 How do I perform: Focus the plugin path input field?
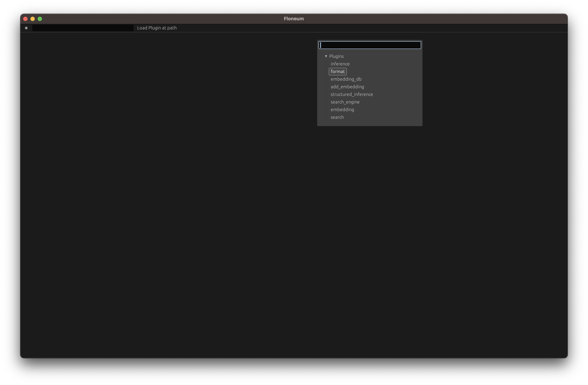(x=83, y=28)
